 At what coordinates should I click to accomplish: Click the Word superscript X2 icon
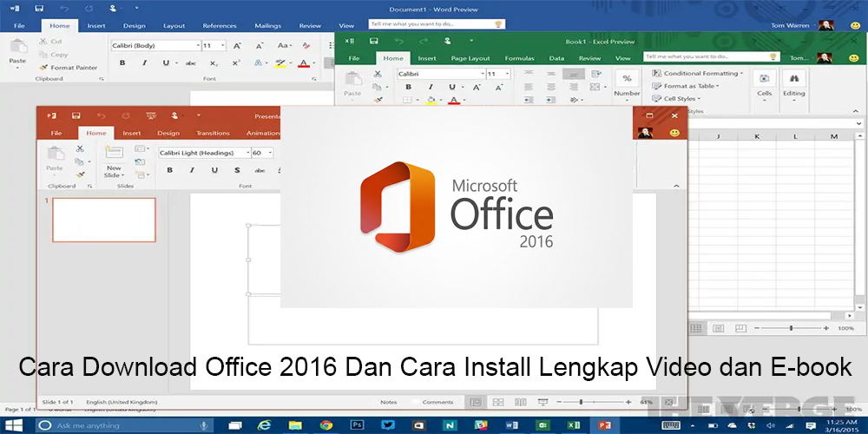tap(236, 63)
